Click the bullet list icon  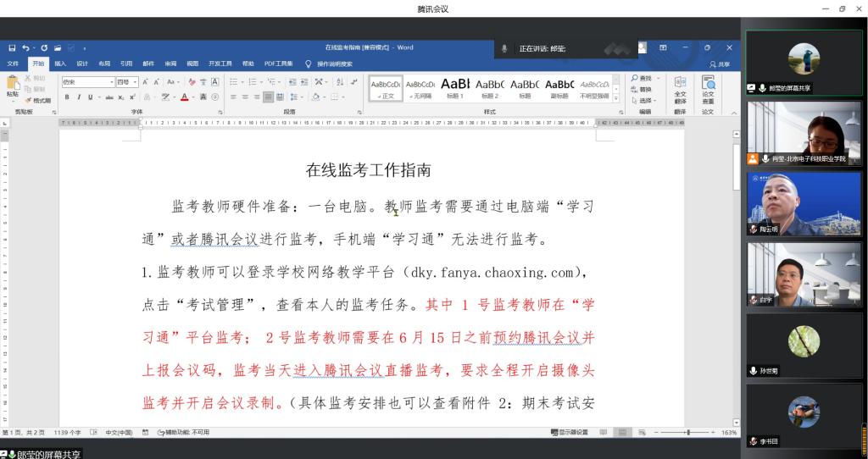(x=235, y=81)
